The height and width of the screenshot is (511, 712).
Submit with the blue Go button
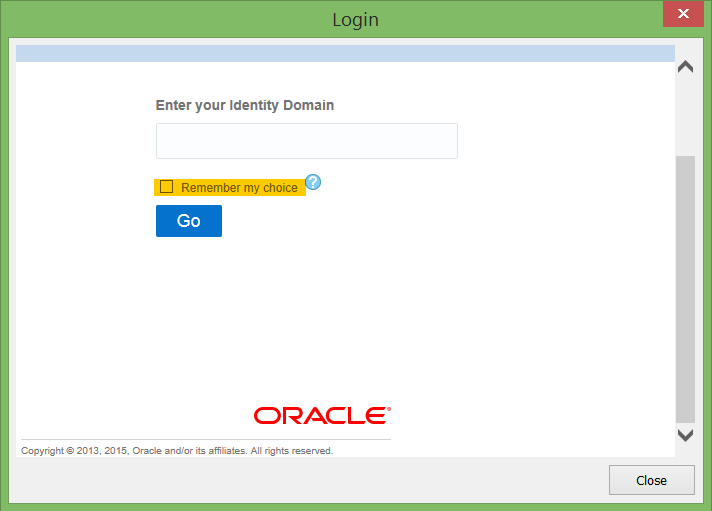tap(189, 221)
